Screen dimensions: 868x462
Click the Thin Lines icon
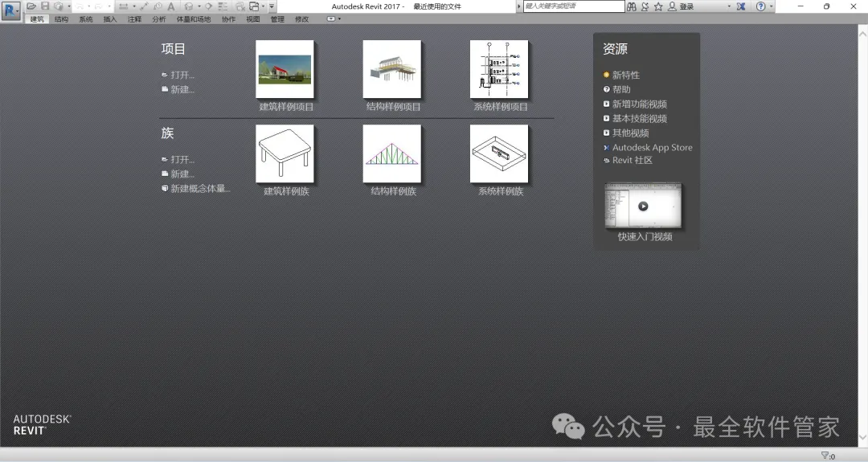(x=223, y=6)
